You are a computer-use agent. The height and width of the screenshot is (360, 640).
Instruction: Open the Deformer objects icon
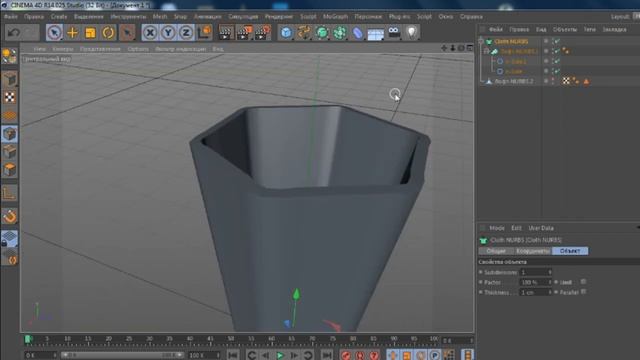pos(358,33)
